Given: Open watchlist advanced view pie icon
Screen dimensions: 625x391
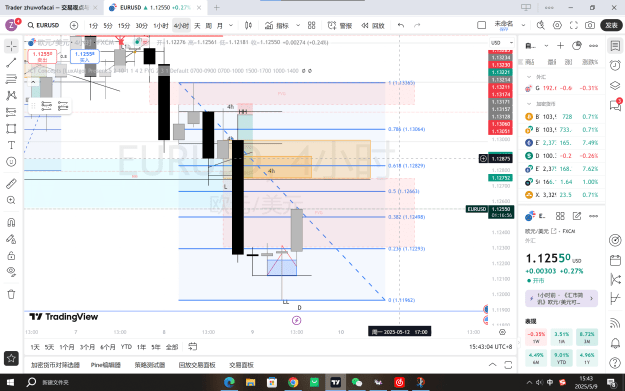Looking at the screenshot, I should [577, 46].
